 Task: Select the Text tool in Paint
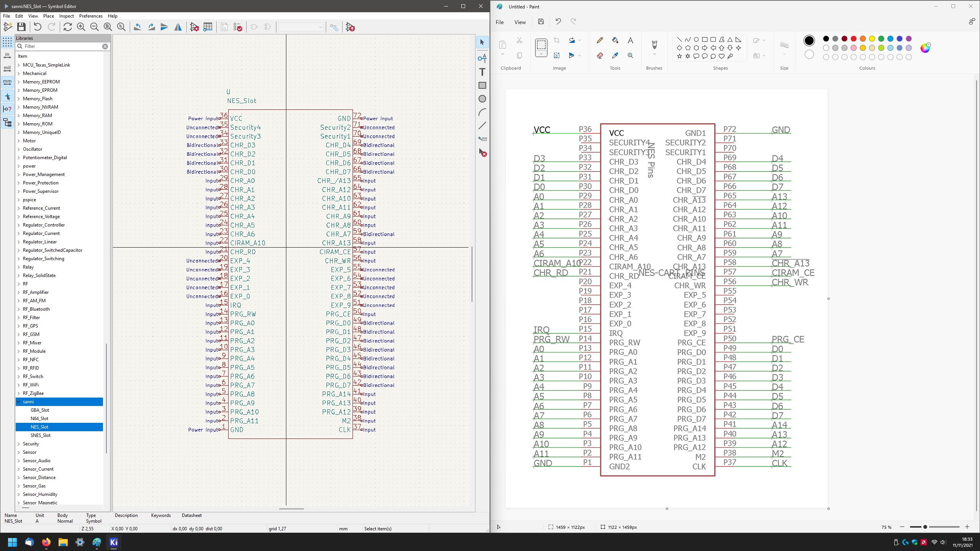pyautogui.click(x=630, y=40)
